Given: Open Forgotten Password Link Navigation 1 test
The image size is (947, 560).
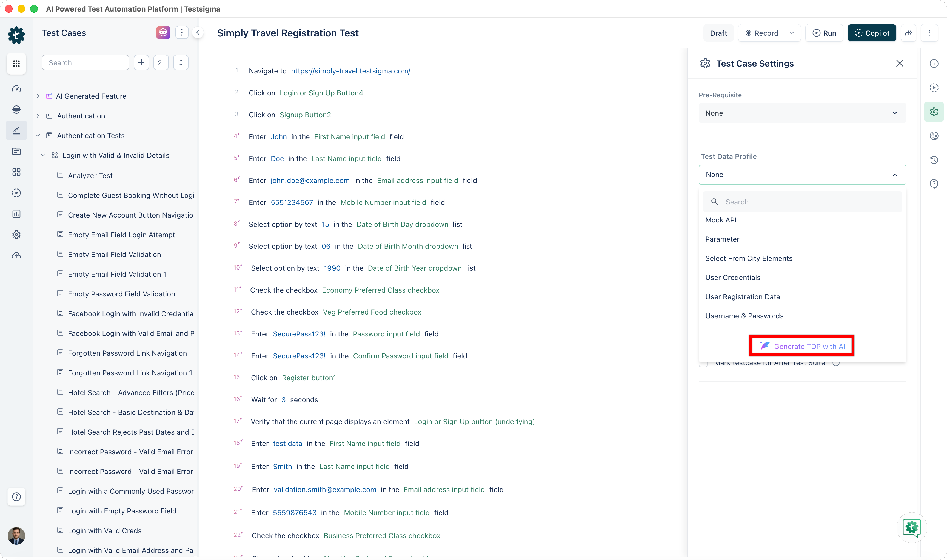Looking at the screenshot, I should coord(130,373).
